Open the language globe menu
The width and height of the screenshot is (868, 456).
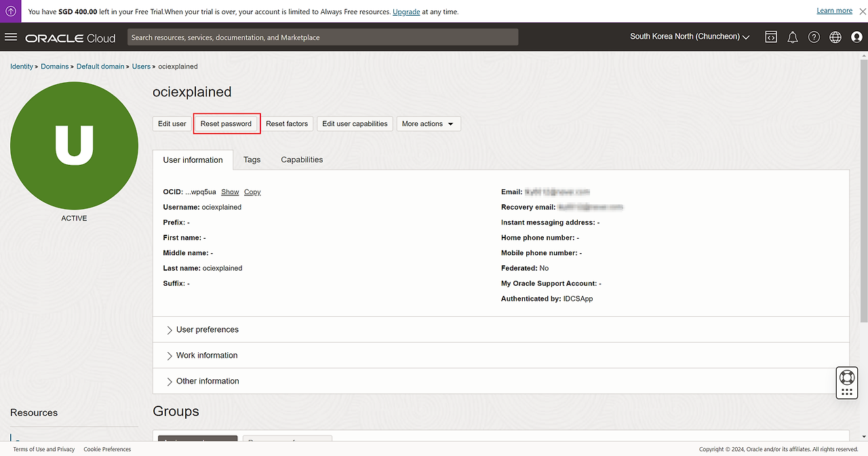coord(835,37)
